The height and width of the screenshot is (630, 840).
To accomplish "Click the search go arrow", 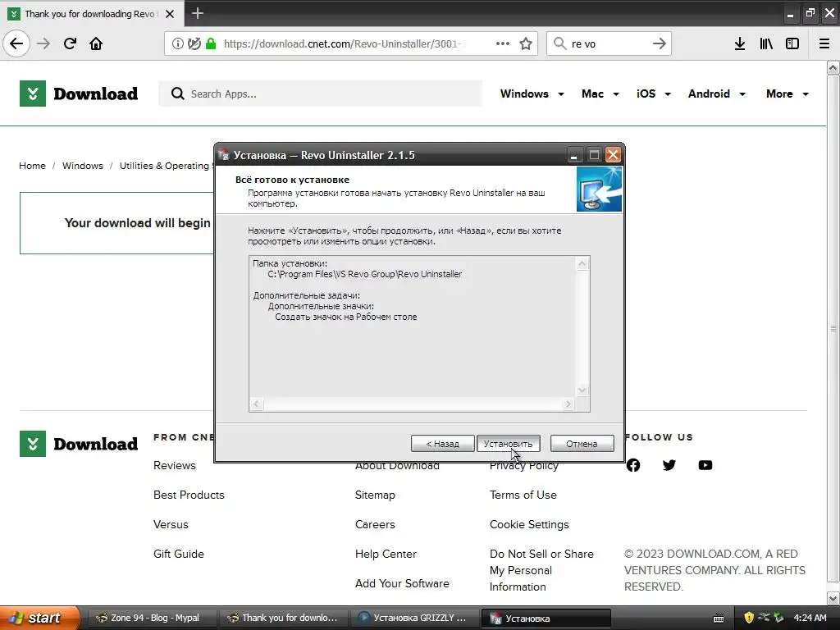I will coord(659,43).
